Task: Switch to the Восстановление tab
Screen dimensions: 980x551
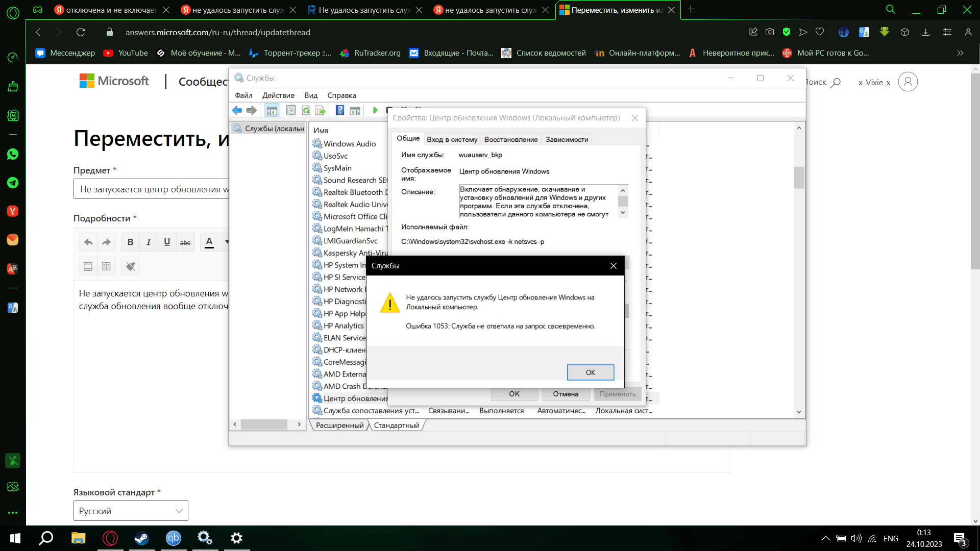Action: tap(511, 139)
